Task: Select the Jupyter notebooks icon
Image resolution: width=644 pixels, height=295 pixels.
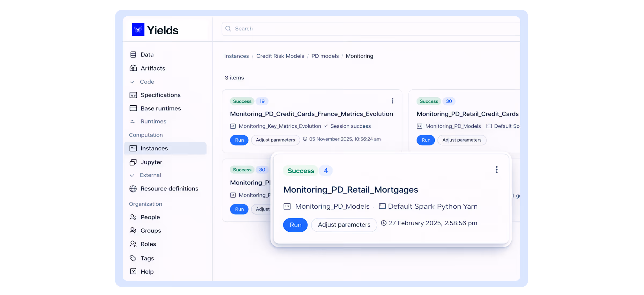Action: [133, 162]
